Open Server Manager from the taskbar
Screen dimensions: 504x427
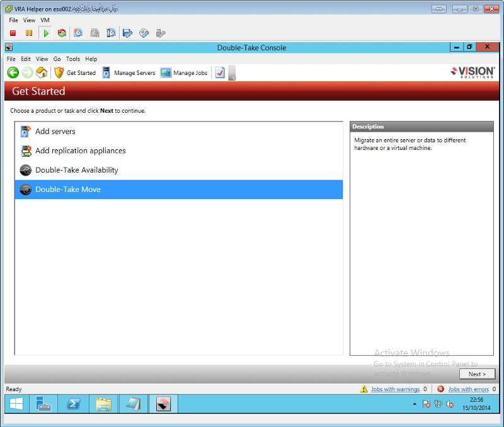[43, 404]
